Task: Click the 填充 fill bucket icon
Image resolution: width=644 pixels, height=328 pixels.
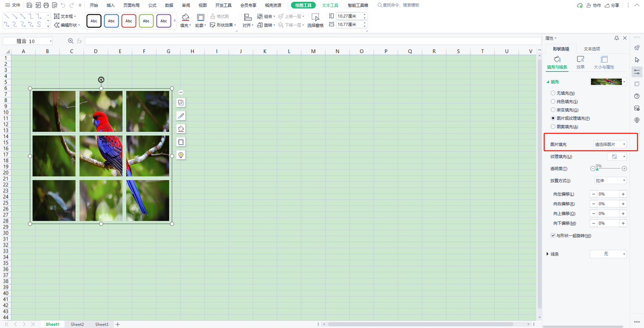Action: tap(185, 17)
